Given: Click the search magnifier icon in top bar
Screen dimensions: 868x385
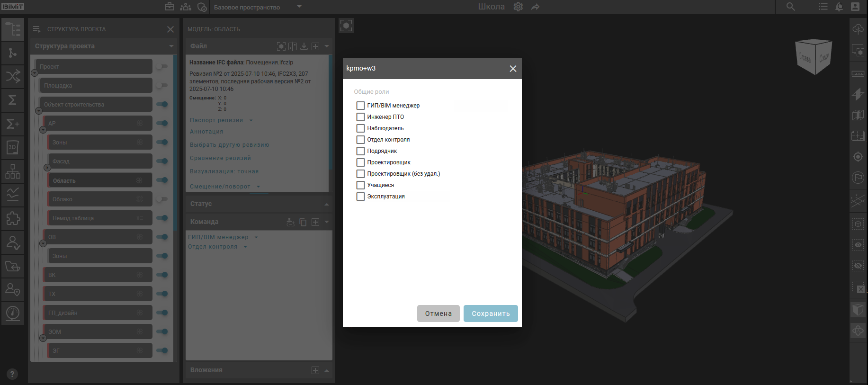Looking at the screenshot, I should (790, 7).
